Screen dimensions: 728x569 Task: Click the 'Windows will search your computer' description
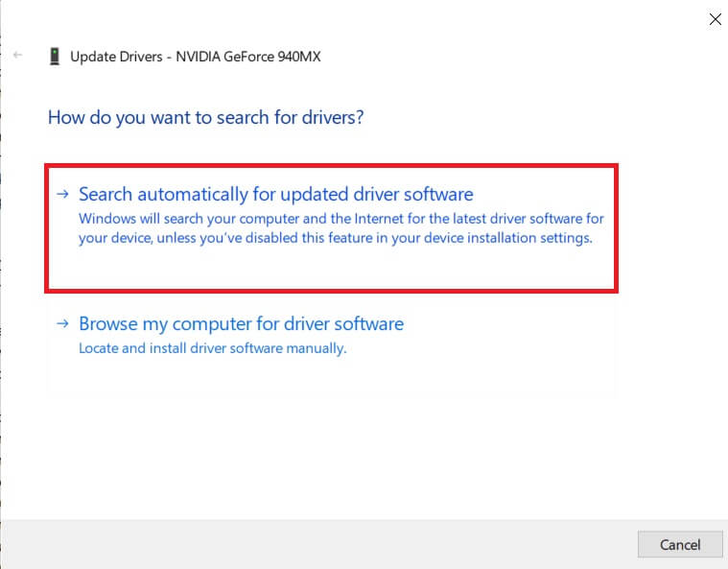[x=341, y=219]
